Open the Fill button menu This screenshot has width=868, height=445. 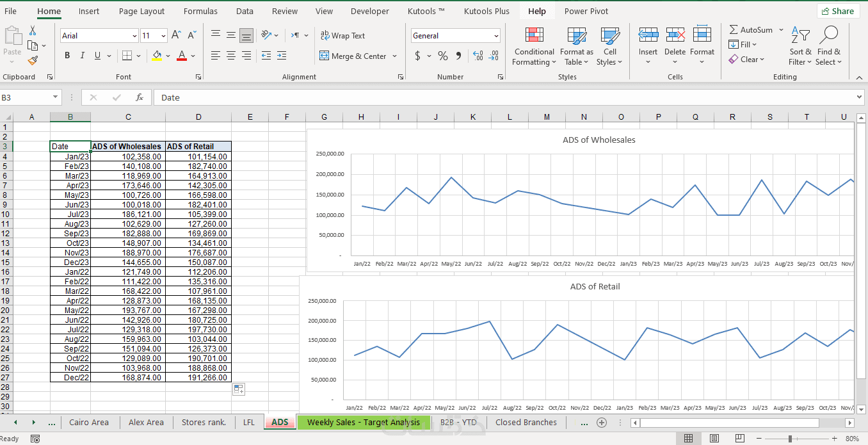[743, 44]
